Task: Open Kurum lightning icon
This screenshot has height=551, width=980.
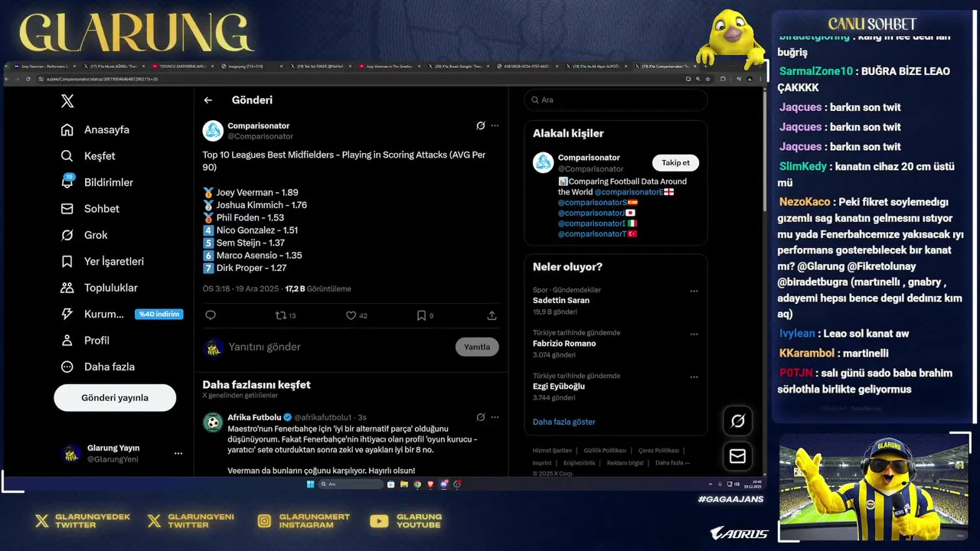Action: pyautogui.click(x=67, y=314)
